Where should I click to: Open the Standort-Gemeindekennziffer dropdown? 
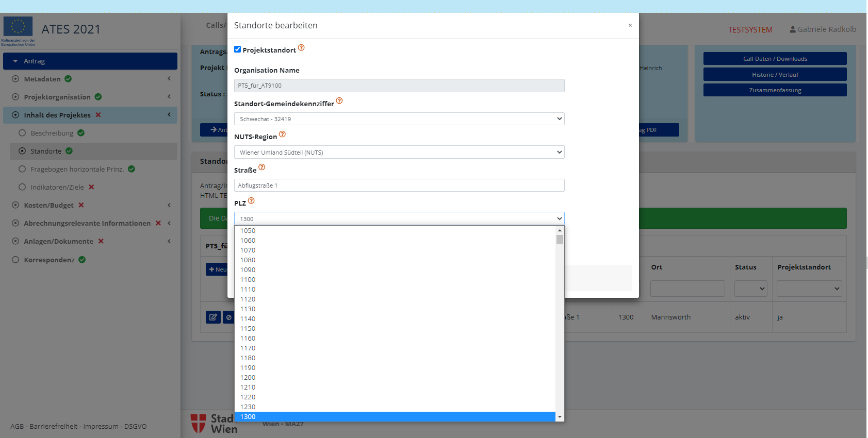tap(399, 119)
